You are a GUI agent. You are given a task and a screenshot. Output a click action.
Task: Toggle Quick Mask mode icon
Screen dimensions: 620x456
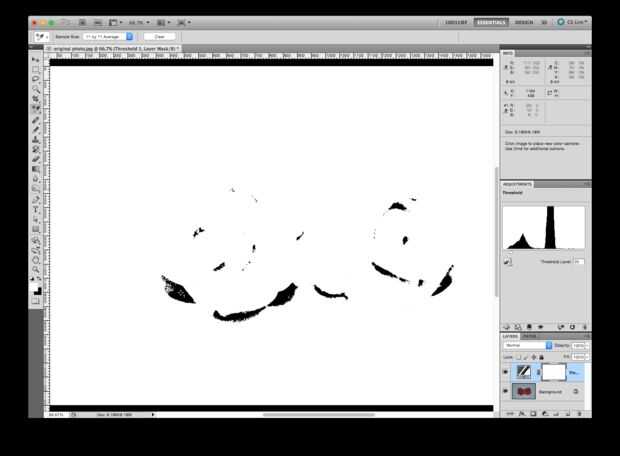pyautogui.click(x=36, y=301)
